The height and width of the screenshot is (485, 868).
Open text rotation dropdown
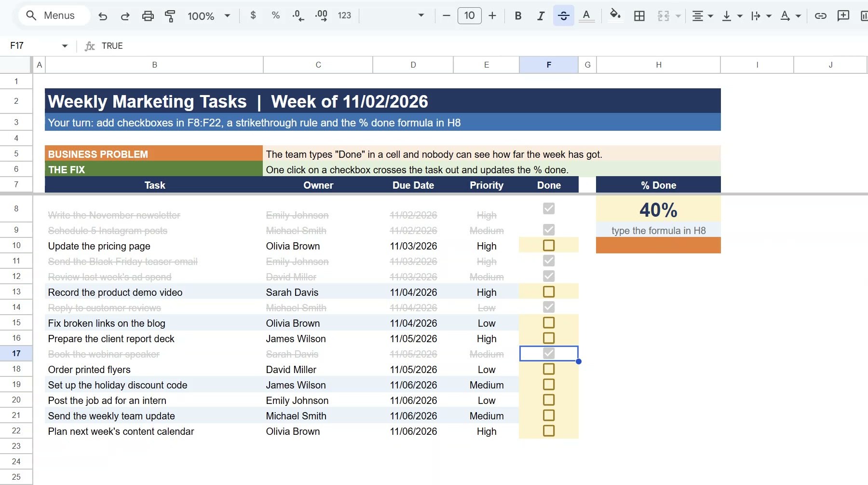click(790, 16)
